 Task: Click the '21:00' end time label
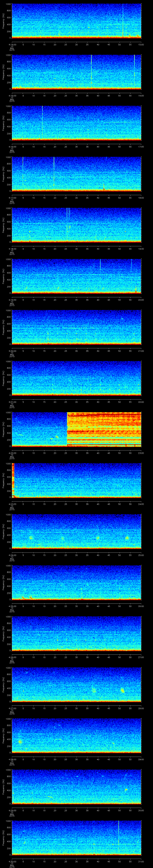(141, 351)
